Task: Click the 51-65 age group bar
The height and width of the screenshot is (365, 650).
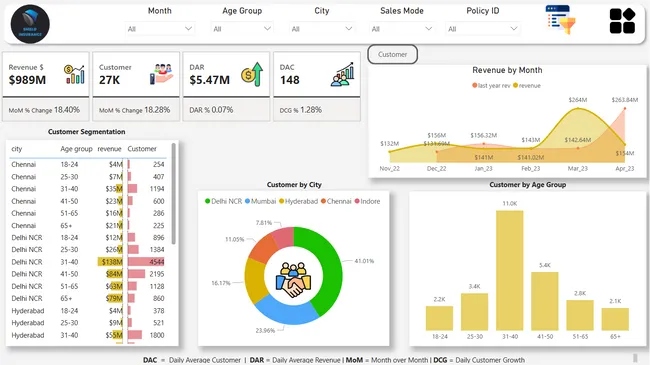Action: (580, 315)
